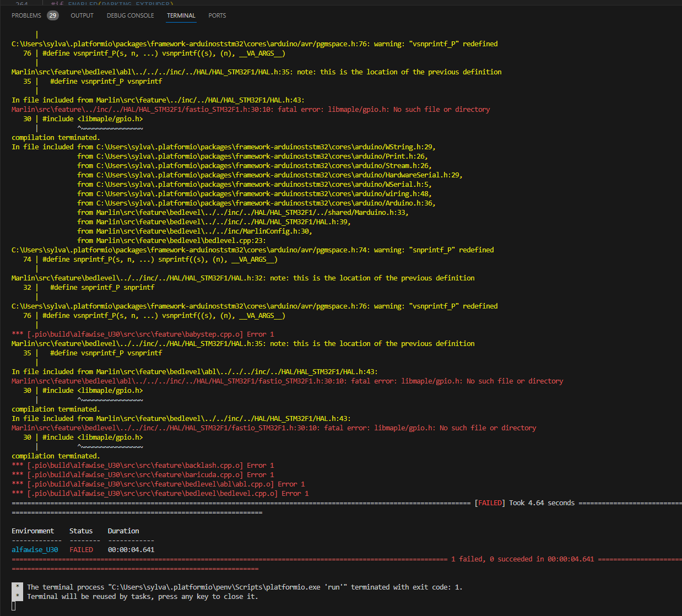Image resolution: width=682 pixels, height=616 pixels.
Task: Click the "Status" column header
Action: pyautogui.click(x=81, y=531)
